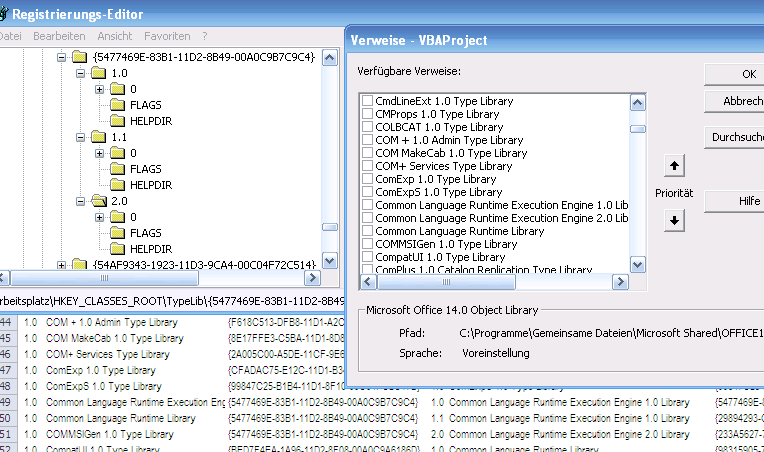Click references list scroll-up arrow

pyautogui.click(x=638, y=102)
